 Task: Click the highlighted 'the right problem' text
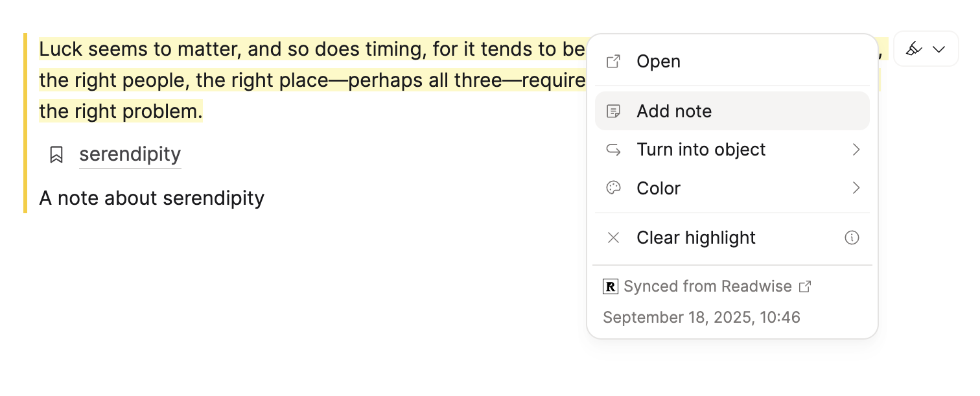[121, 111]
